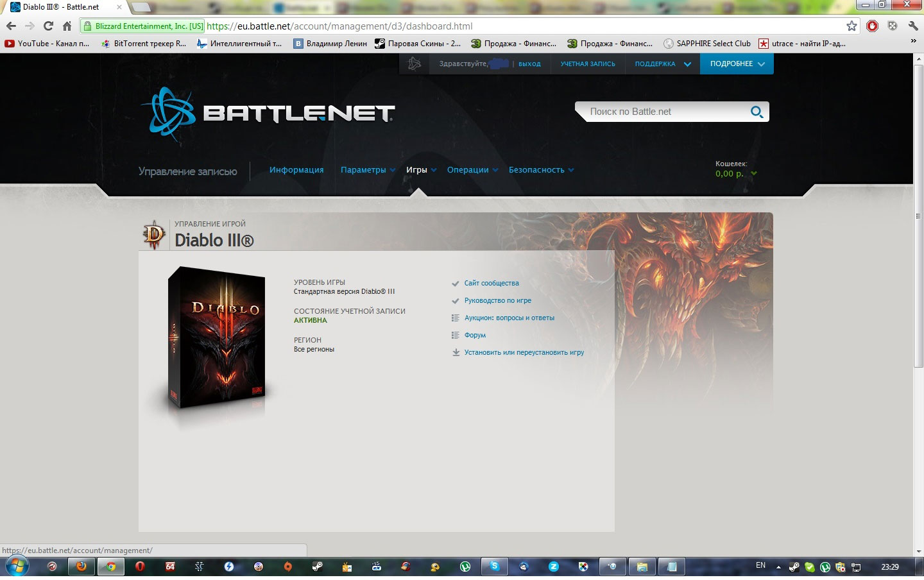Bookmark this page with the star icon
The image size is (924, 580).
point(851,26)
